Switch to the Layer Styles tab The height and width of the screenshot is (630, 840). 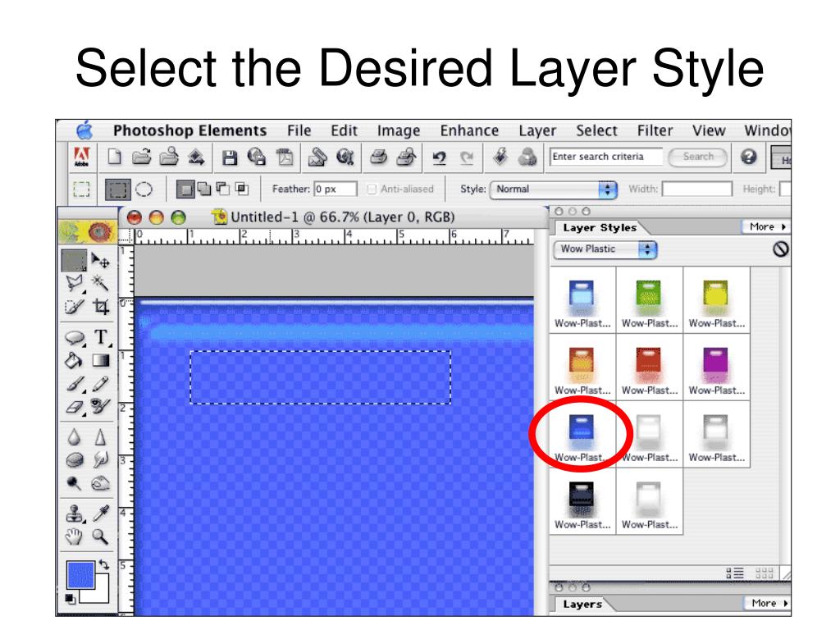pyautogui.click(x=600, y=228)
